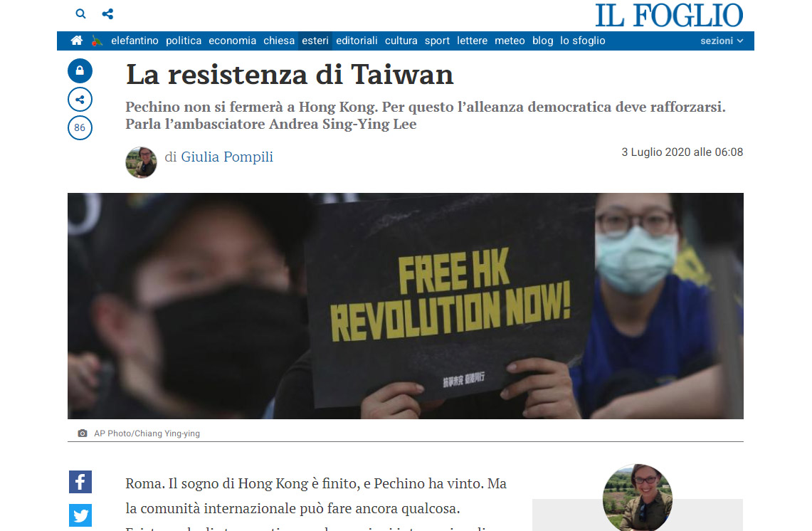Share article on Twitter
The width and height of the screenshot is (812, 531).
tap(80, 515)
